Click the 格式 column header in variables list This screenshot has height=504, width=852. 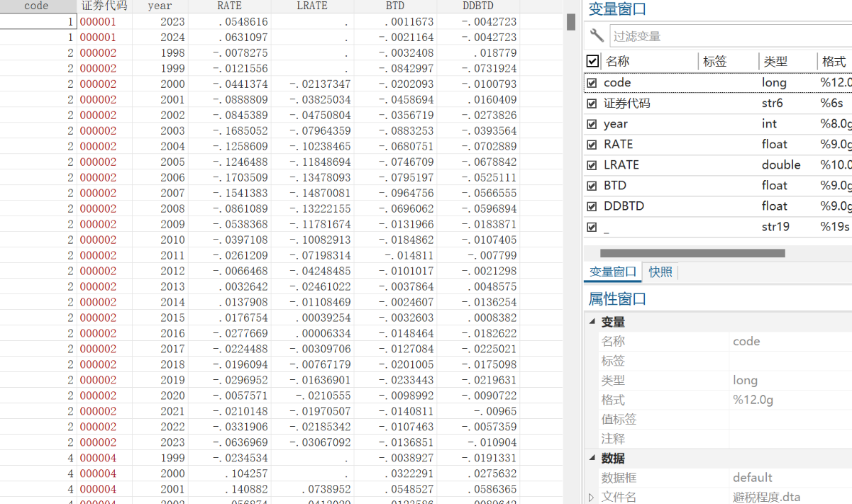click(834, 62)
